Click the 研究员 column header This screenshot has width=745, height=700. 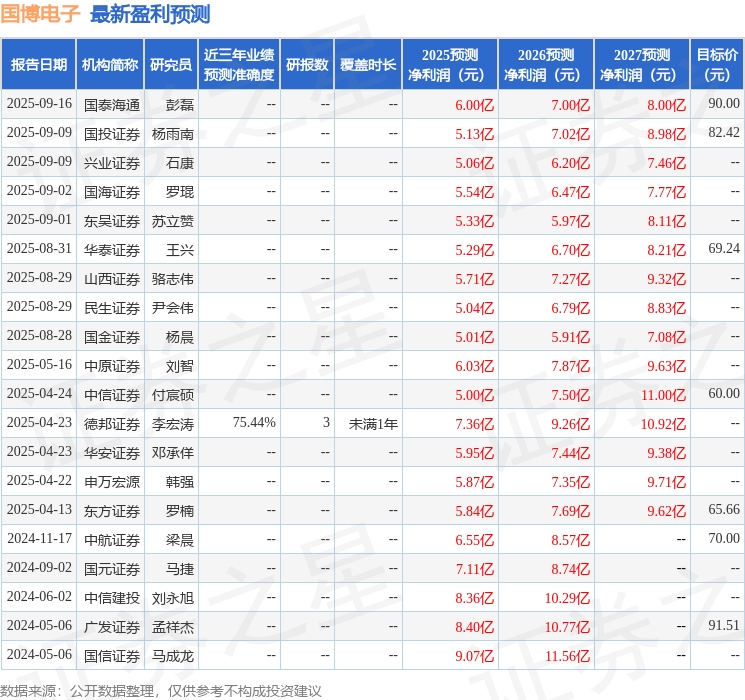tap(171, 65)
